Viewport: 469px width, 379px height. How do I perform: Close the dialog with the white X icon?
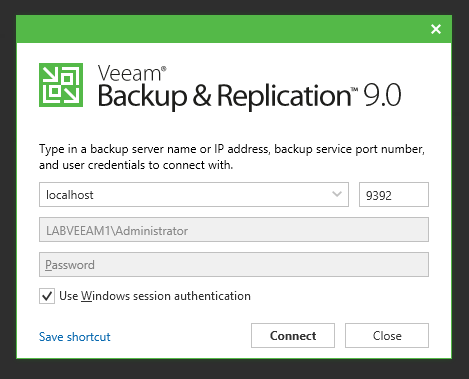pyautogui.click(x=436, y=29)
